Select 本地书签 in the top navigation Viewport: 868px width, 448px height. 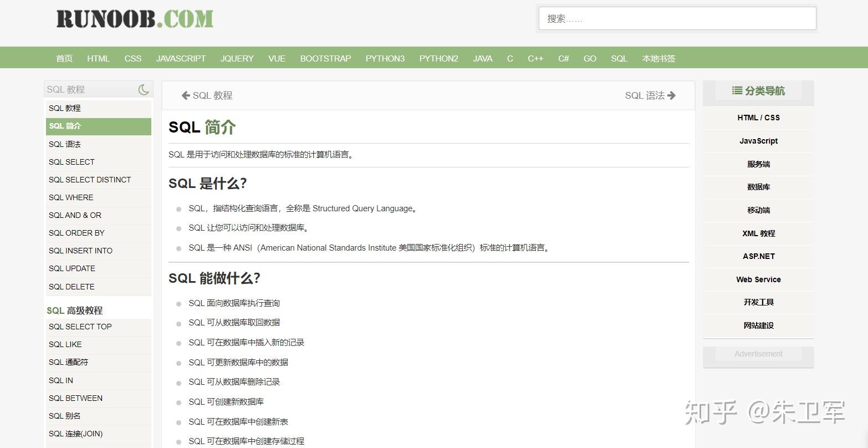click(x=658, y=58)
